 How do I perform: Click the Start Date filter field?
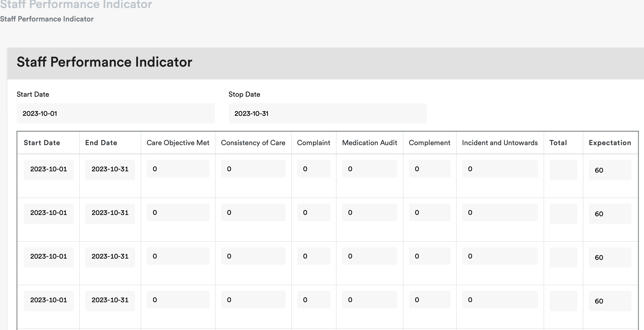(x=116, y=113)
